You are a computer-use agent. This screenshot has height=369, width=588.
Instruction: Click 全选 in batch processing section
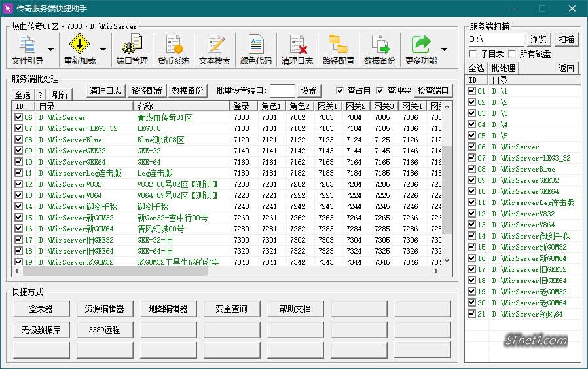tap(22, 94)
